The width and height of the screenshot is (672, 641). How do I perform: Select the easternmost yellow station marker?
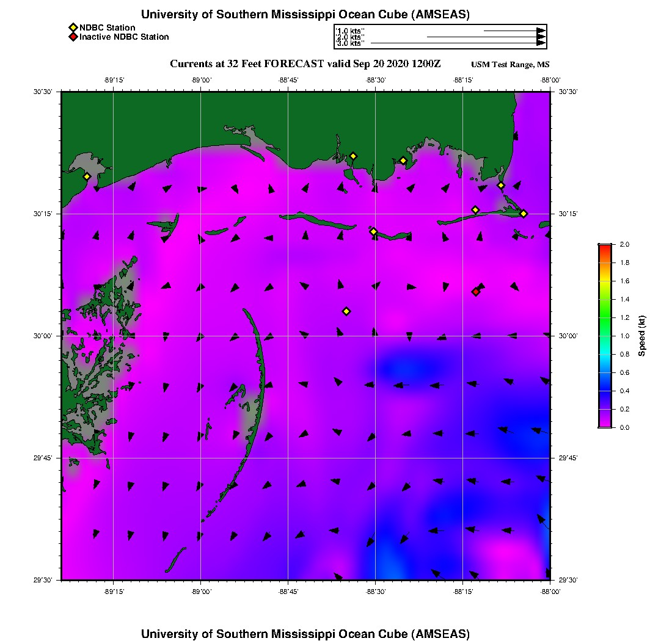tap(524, 213)
